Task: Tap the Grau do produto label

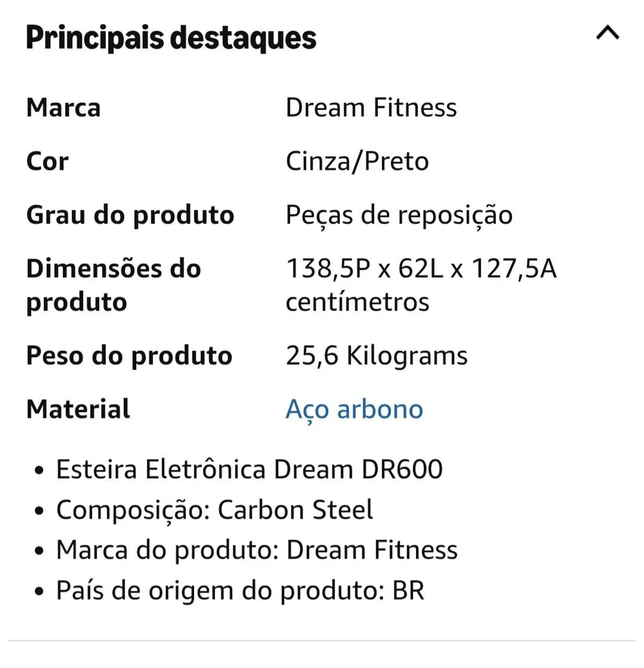Action: [130, 215]
